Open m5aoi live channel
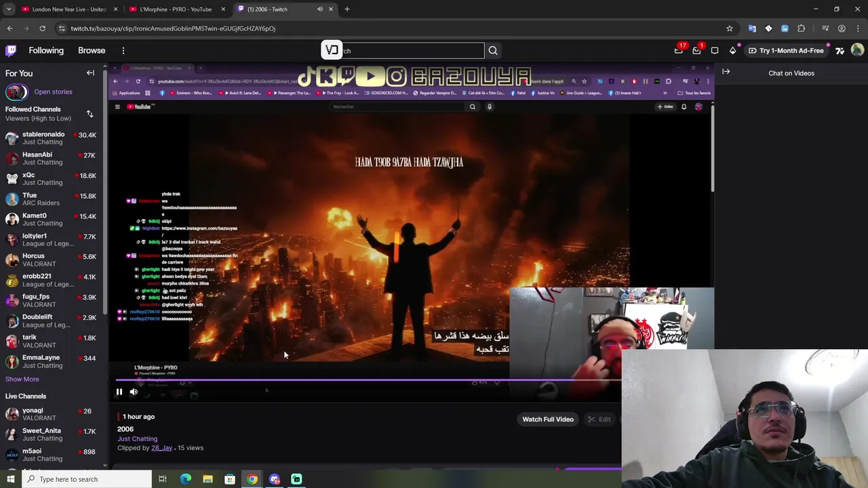The image size is (868, 488). pos(52,455)
